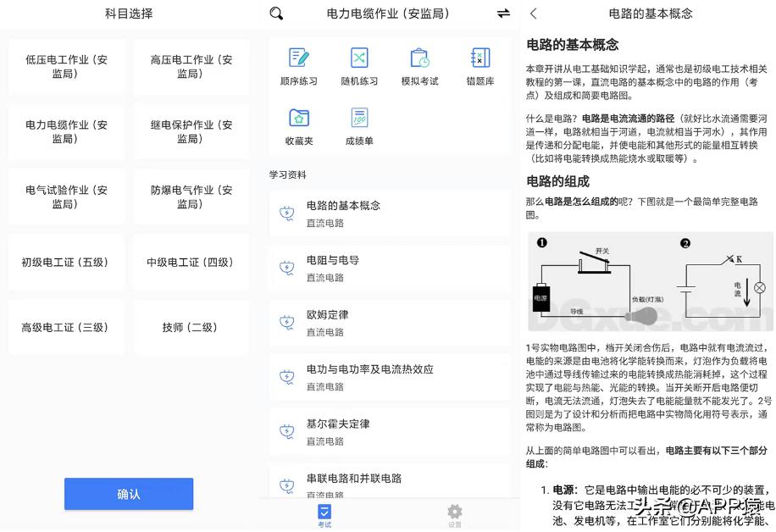Tap the subject switch arrows icon
776x532 pixels.
pyautogui.click(x=503, y=14)
